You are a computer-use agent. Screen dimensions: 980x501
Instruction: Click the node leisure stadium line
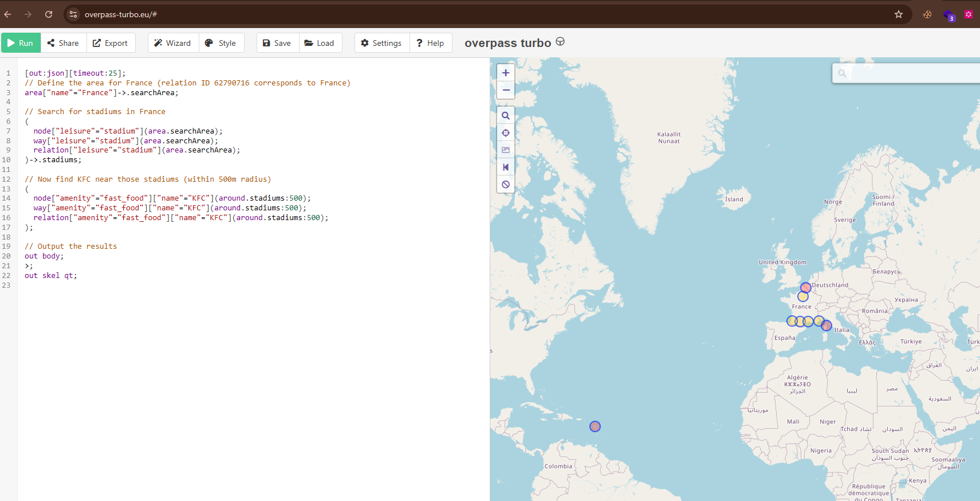(x=128, y=131)
